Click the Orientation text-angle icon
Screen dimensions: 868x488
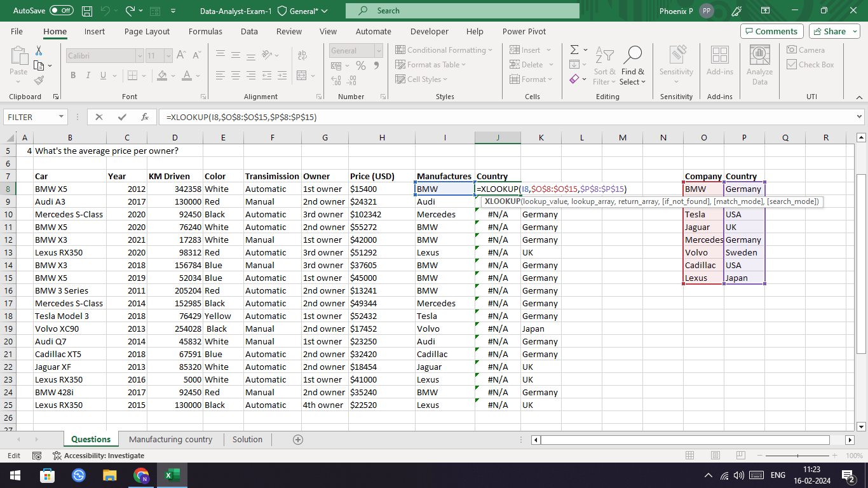pyautogui.click(x=268, y=55)
